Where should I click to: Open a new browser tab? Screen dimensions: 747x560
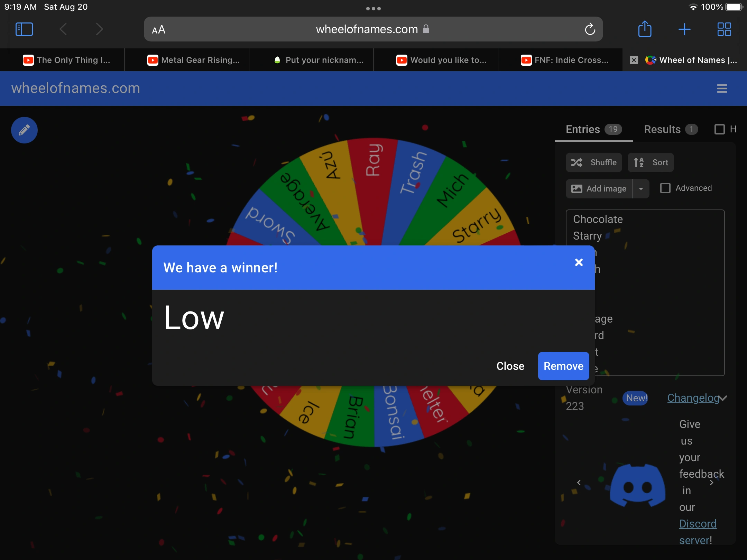tap(684, 29)
